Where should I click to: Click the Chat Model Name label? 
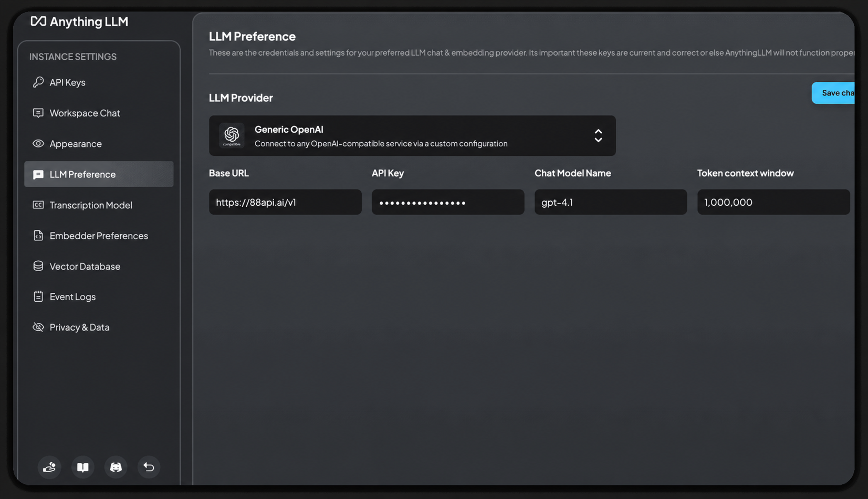(x=573, y=173)
